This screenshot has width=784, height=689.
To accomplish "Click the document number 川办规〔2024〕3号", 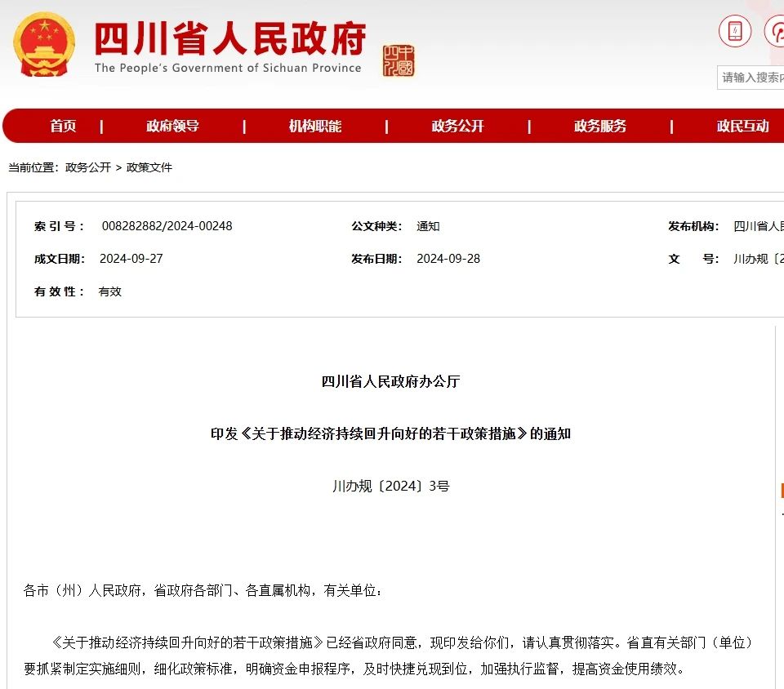I will pyautogui.click(x=390, y=487).
